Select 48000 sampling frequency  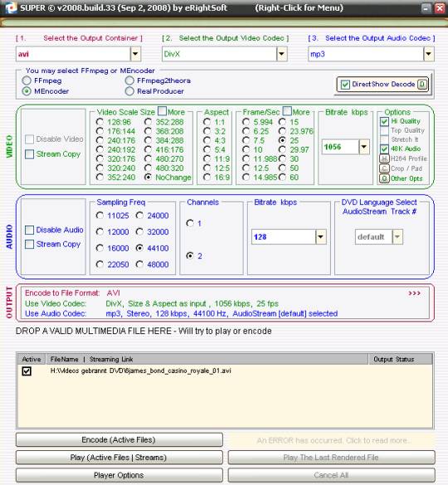(139, 264)
